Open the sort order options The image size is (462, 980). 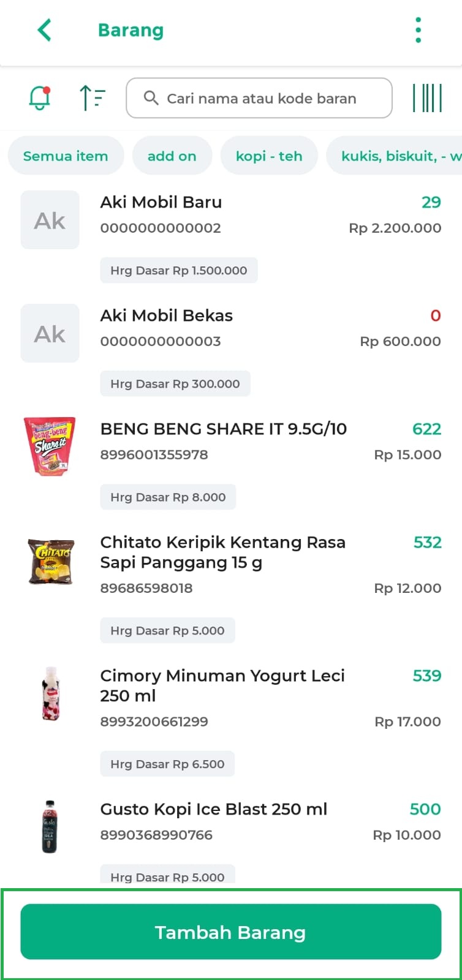(x=93, y=98)
